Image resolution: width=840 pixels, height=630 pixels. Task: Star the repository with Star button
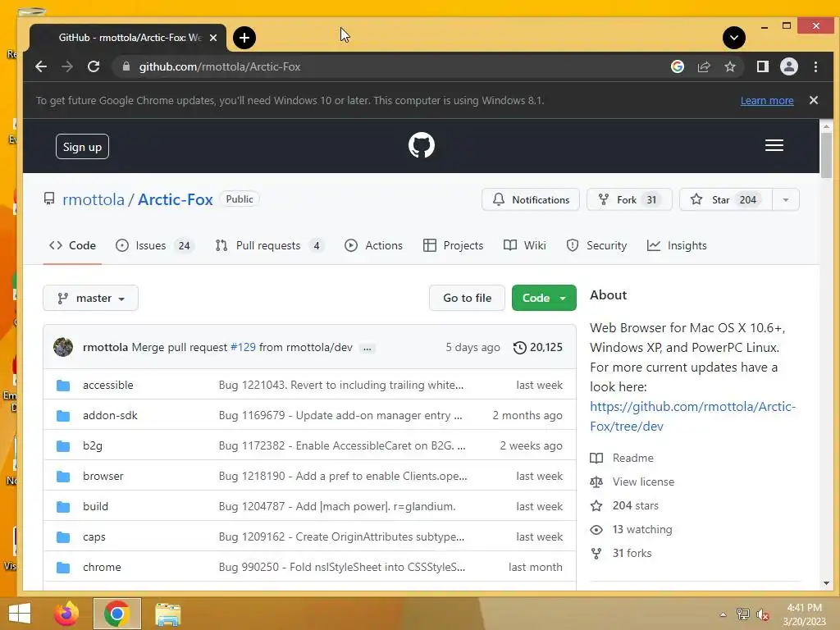coord(726,200)
